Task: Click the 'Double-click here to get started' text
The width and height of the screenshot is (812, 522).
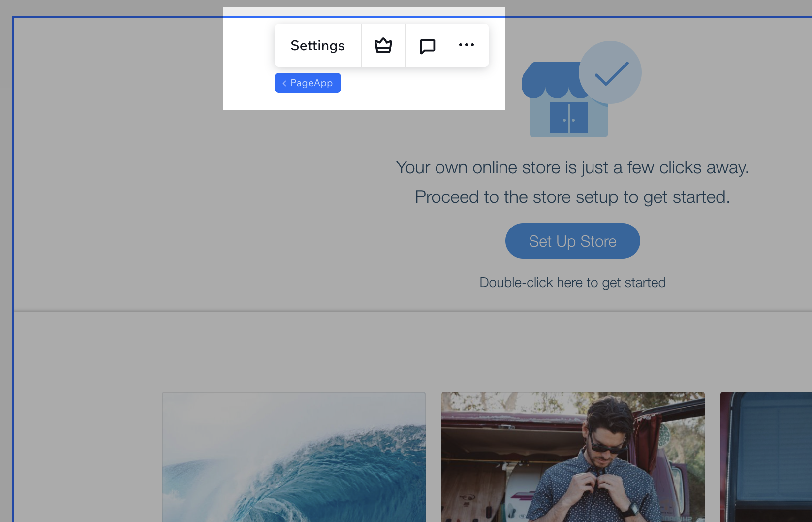Action: point(572,283)
